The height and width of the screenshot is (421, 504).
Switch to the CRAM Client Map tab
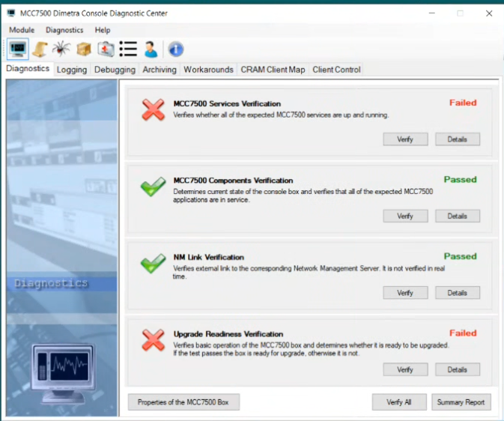(x=273, y=70)
